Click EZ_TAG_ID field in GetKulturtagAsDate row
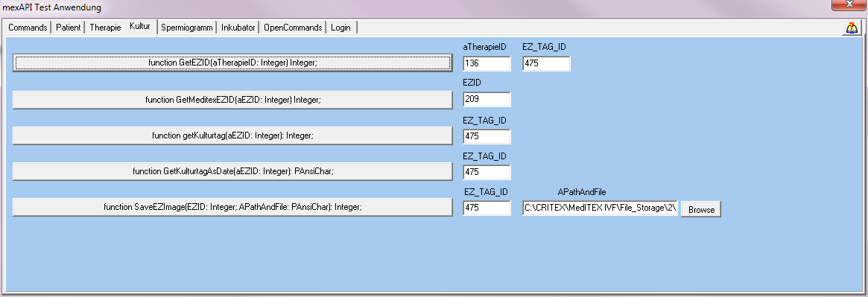The height and width of the screenshot is (297, 868). point(487,172)
